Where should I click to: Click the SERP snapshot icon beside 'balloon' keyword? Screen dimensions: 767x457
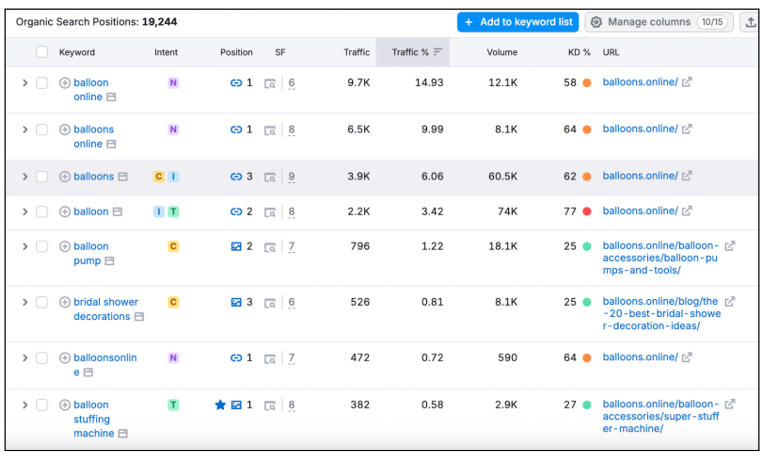coord(117,212)
